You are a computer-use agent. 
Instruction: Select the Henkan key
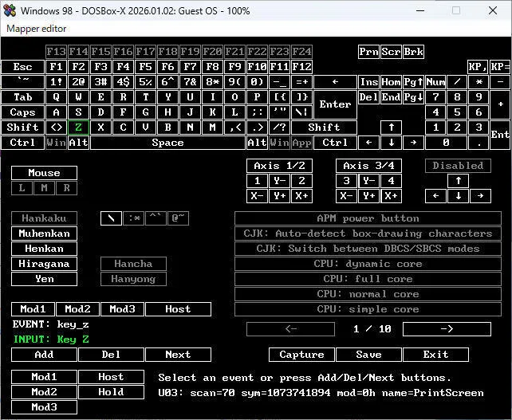[45, 249]
